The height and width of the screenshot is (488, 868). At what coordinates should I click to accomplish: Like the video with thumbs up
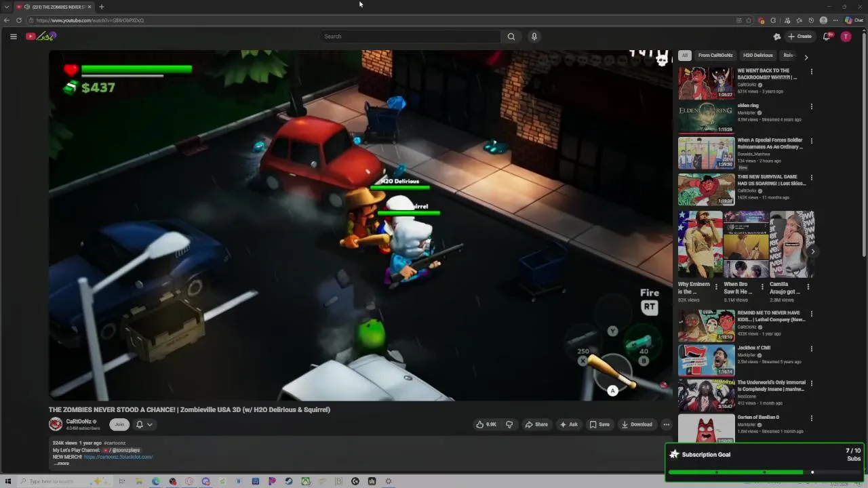click(486, 424)
